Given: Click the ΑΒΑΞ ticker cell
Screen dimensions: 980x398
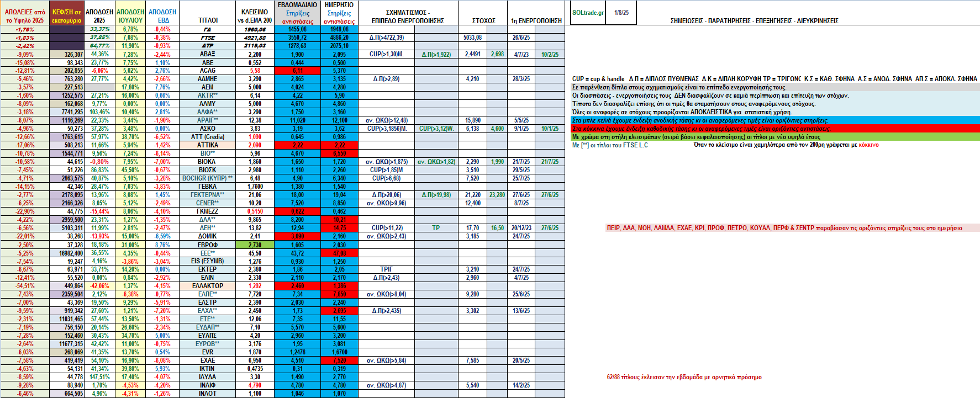Looking at the screenshot, I should (x=208, y=54).
